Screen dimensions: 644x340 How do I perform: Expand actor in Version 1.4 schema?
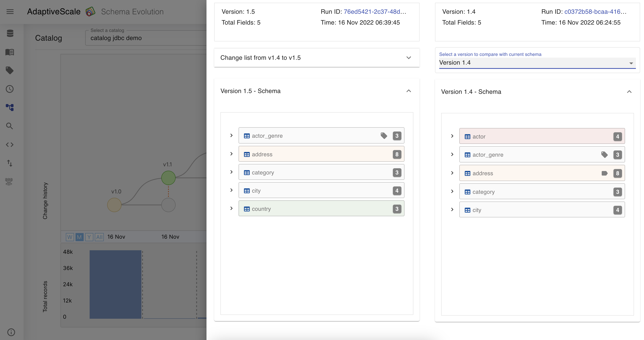[452, 136]
